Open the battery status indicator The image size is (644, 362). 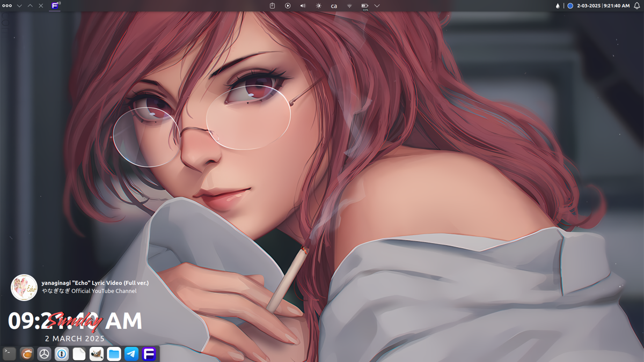(365, 6)
